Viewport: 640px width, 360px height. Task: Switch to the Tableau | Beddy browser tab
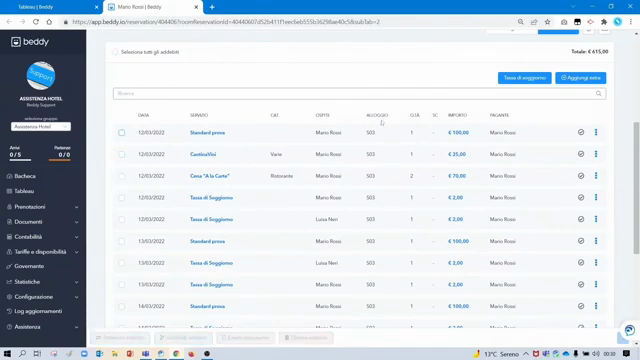tap(51, 7)
